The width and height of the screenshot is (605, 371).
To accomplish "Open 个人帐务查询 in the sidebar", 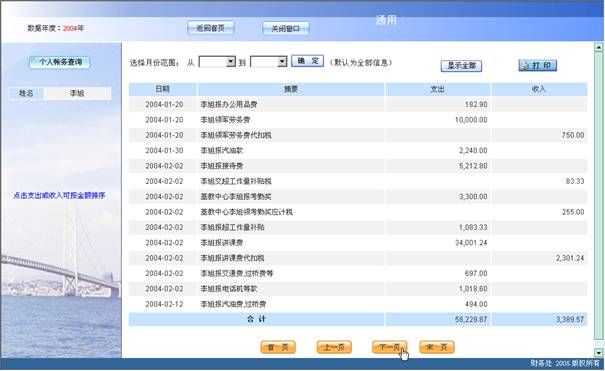I will (60, 62).
